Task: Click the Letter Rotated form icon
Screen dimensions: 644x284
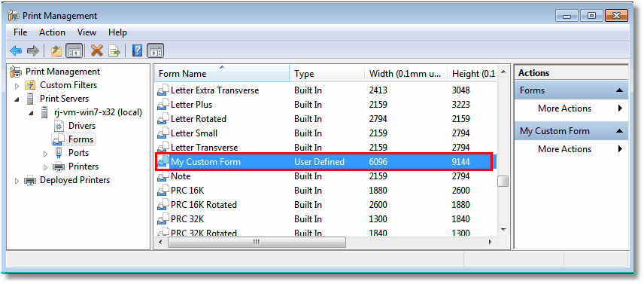Action: click(x=163, y=119)
